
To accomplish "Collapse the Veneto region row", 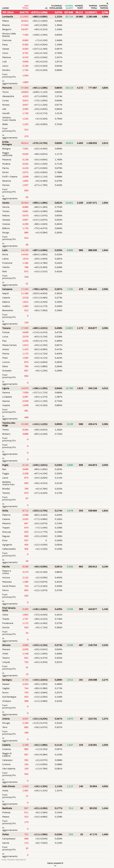I will (x=6, y=203).
